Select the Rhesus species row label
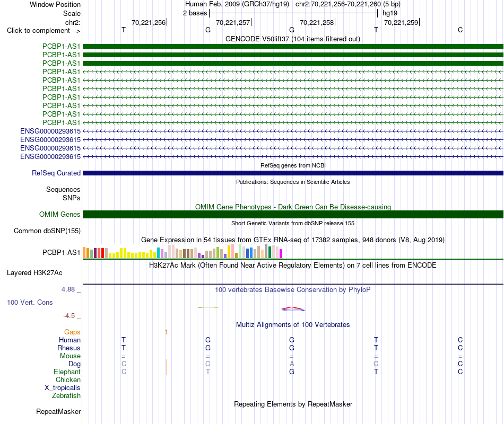This screenshot has height=424, width=504. (69, 348)
